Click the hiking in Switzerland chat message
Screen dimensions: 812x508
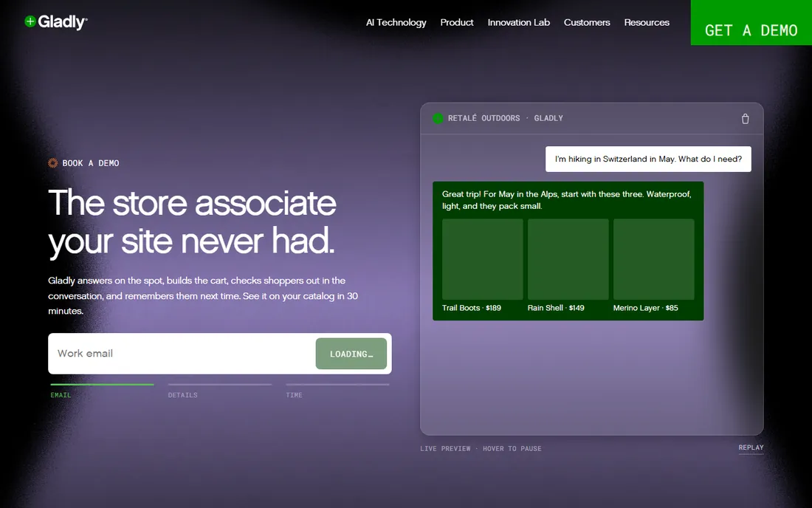point(648,159)
